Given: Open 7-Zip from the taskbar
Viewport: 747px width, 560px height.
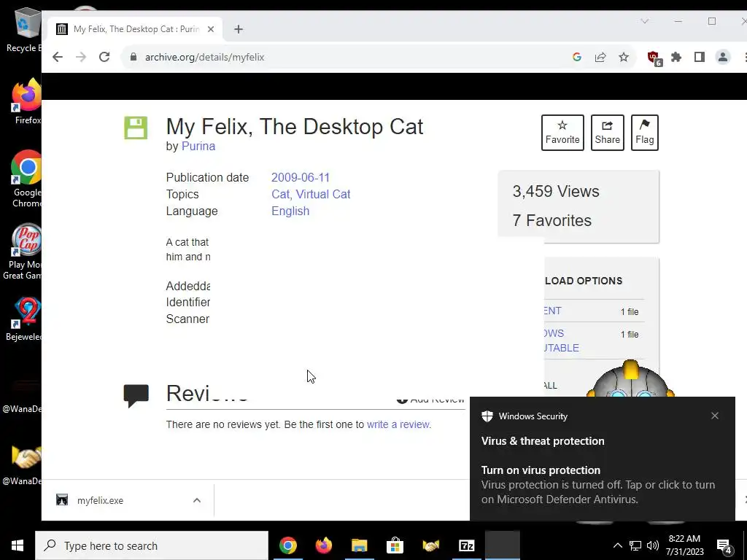Looking at the screenshot, I should (x=466, y=545).
